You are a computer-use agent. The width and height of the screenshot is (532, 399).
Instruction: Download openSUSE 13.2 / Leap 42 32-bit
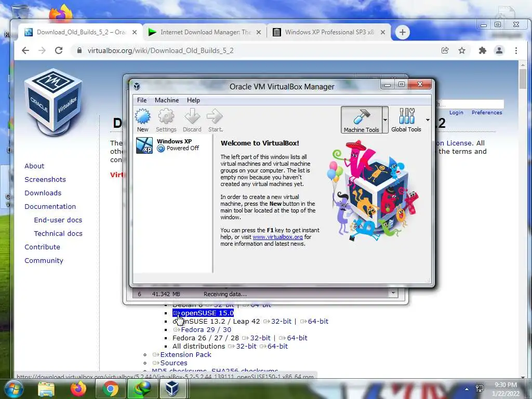click(277, 321)
